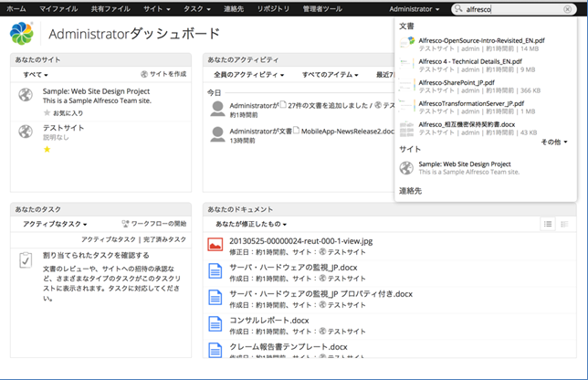Click the task clipboard checkmark icon
Screen dimensions: 588x380
tap(26, 260)
